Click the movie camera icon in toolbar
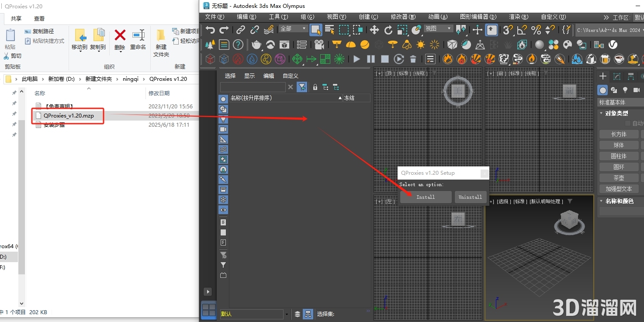 pos(319,45)
